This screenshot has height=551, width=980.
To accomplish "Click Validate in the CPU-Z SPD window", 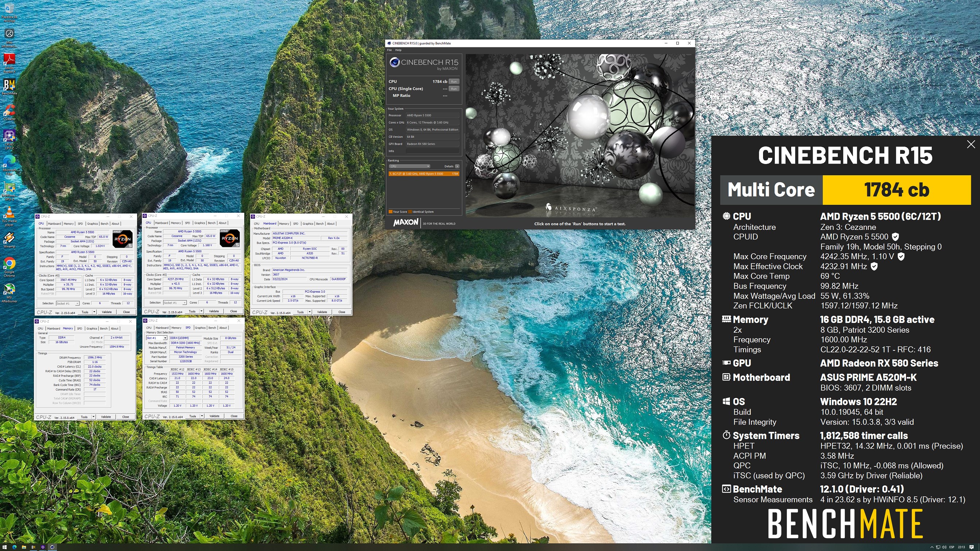I will [x=214, y=416].
